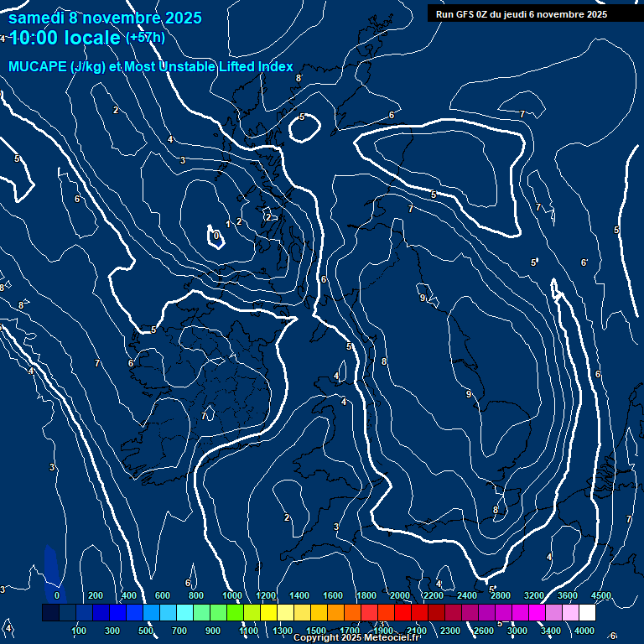
Task: Click the legend value "1600"
Action: [333, 595]
